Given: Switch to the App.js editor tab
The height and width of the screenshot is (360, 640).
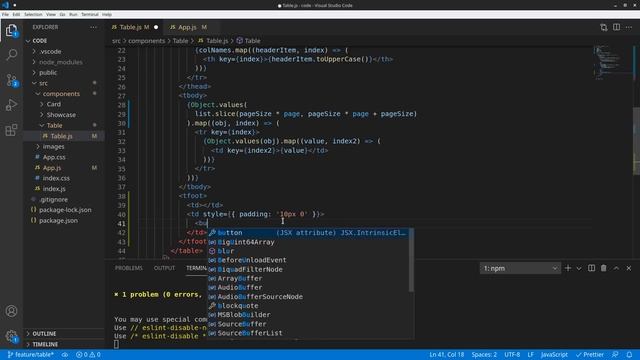Looking at the screenshot, I should click(187, 27).
